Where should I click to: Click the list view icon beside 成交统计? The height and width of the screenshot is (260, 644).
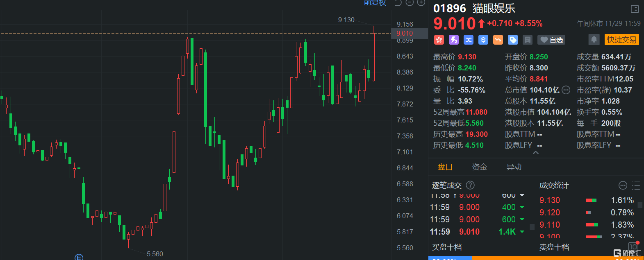[636, 185]
